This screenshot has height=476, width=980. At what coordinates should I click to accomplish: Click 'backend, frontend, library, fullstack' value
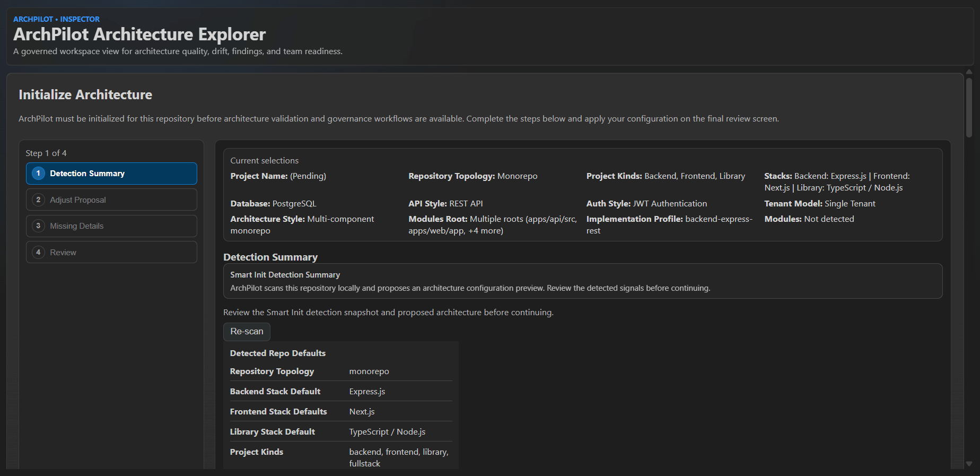399,458
